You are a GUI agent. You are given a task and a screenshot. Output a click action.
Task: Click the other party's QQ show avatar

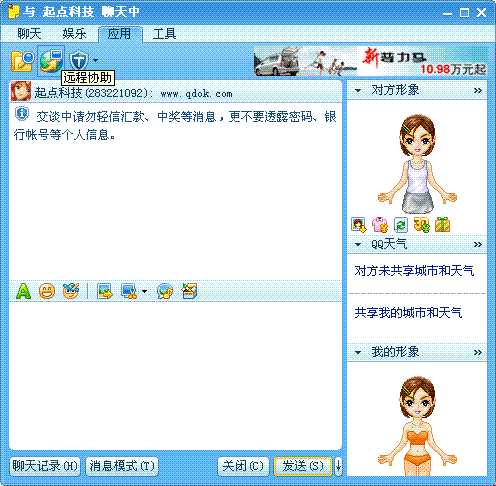(417, 164)
